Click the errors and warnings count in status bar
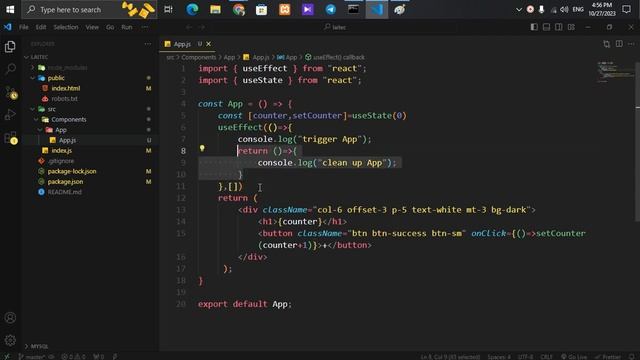This screenshot has height=360, width=640. coord(73,357)
